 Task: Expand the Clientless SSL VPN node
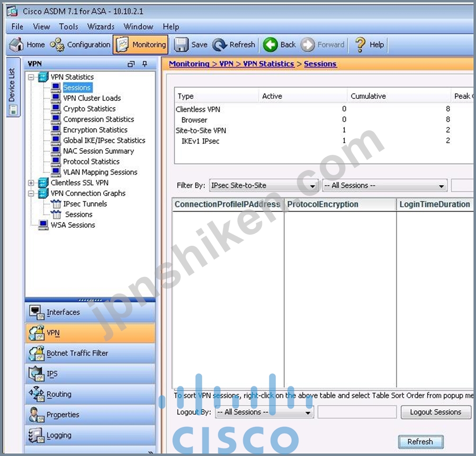[31, 183]
